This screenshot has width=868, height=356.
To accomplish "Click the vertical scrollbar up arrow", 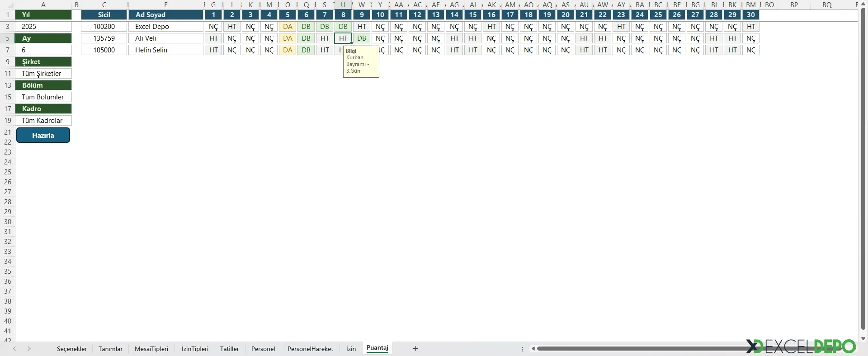I will pos(863,4).
